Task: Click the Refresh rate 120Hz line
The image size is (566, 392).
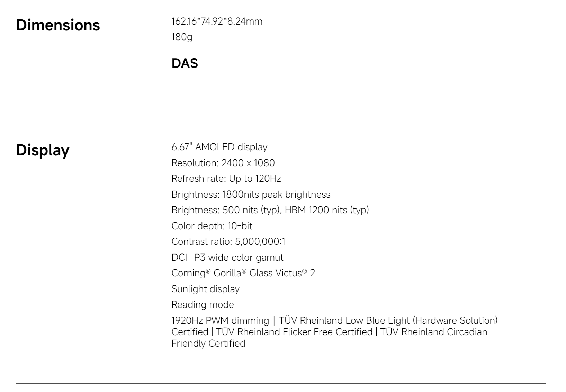Action: point(226,179)
